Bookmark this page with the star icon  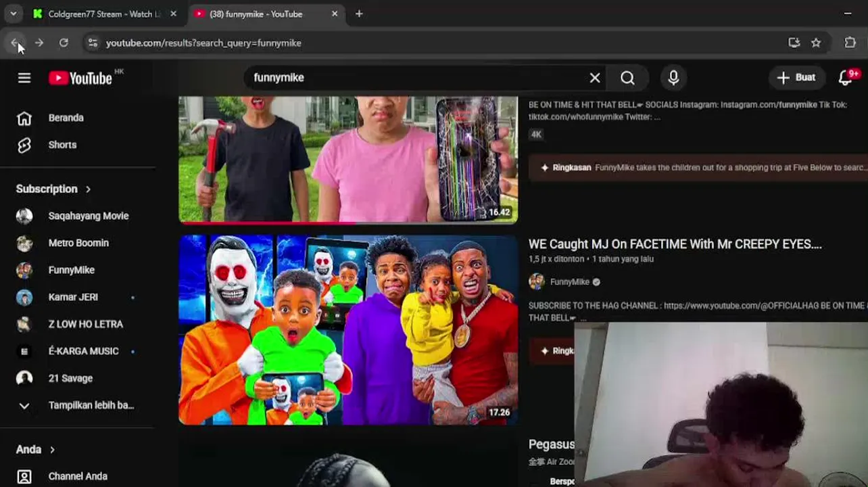pyautogui.click(x=816, y=43)
